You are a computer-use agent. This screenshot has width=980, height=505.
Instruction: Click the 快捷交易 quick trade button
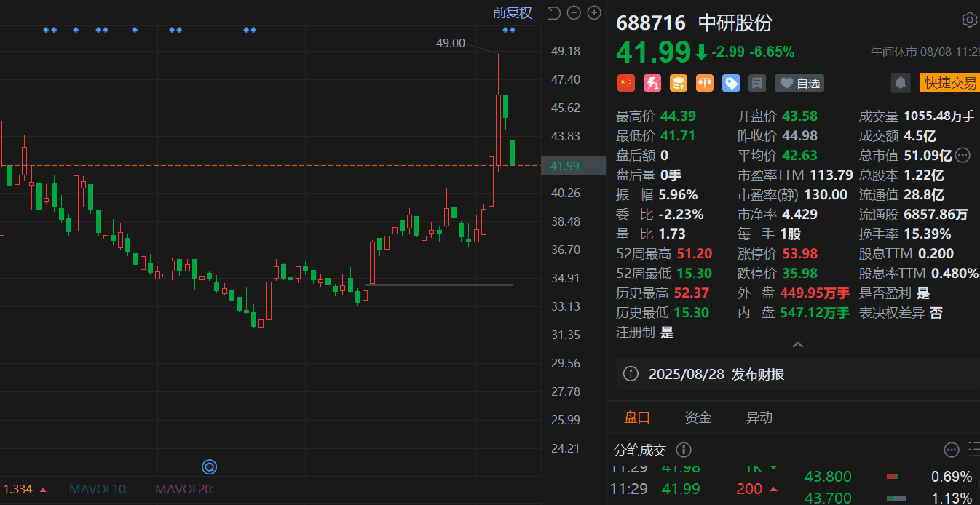(x=949, y=83)
